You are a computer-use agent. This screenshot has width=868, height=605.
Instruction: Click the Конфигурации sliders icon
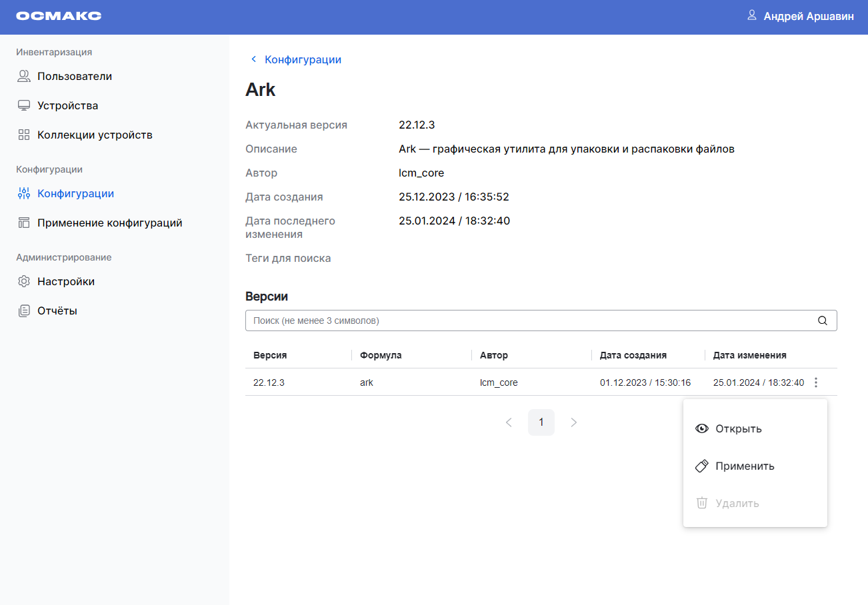pos(24,193)
